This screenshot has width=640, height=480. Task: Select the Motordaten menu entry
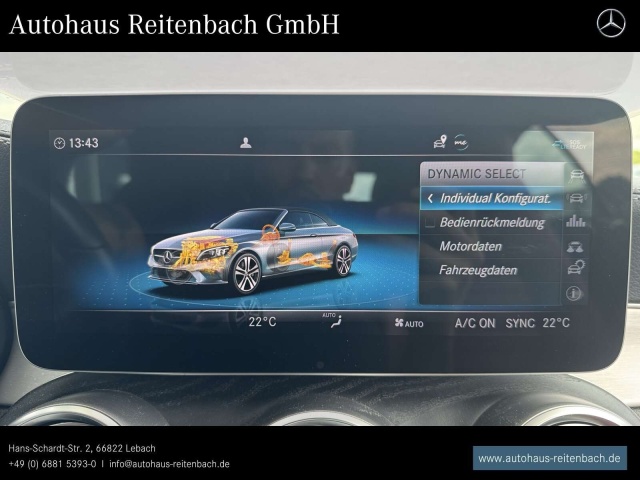[x=491, y=247]
